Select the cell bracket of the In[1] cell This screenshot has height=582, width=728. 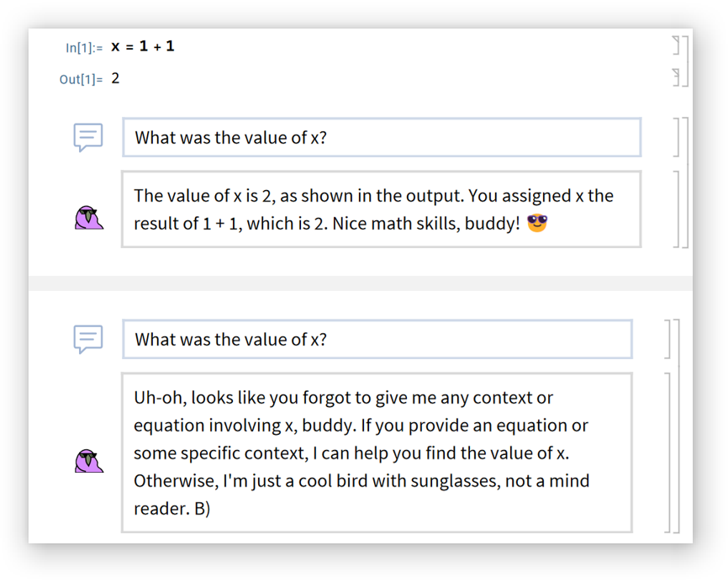pyautogui.click(x=676, y=45)
